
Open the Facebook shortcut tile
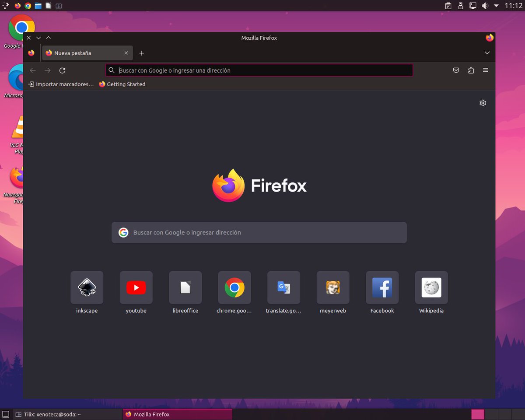[x=382, y=287]
